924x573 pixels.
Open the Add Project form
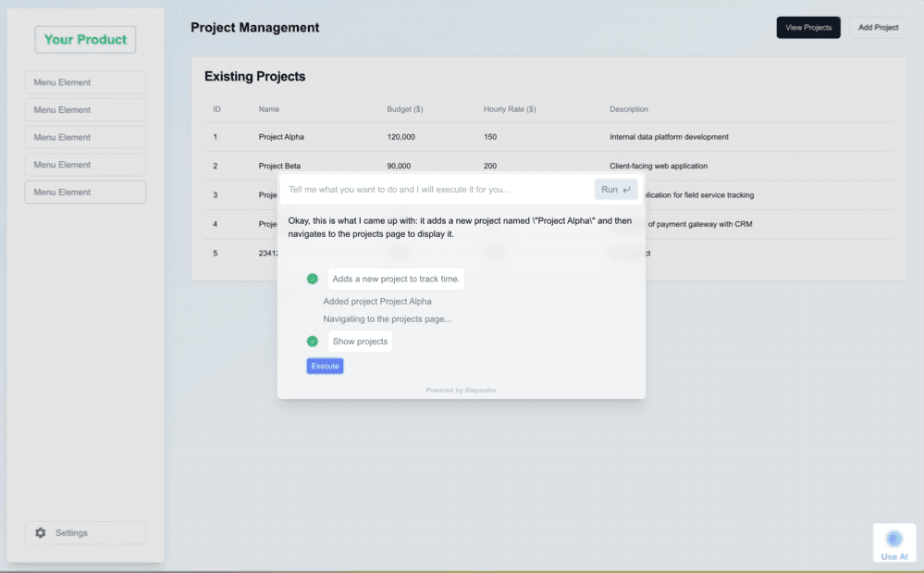click(878, 28)
